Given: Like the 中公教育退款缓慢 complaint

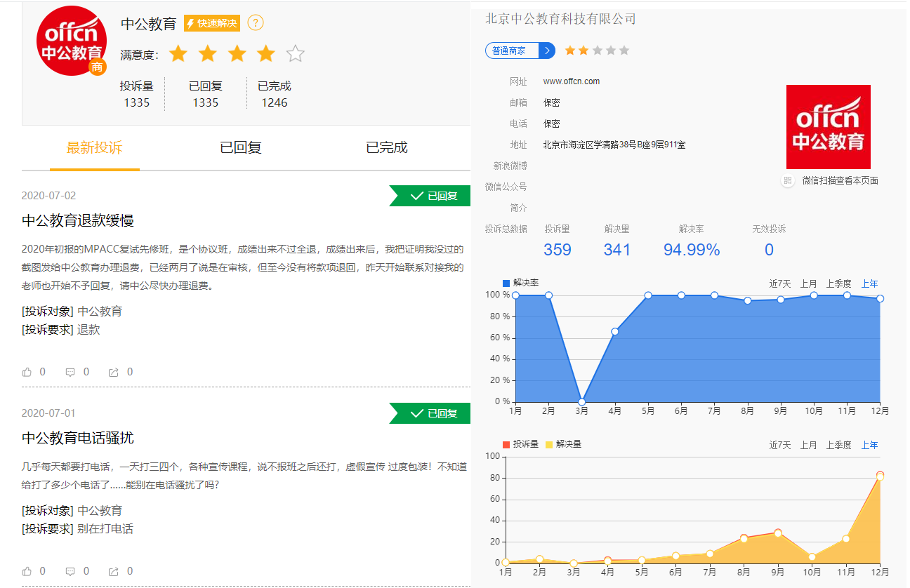Looking at the screenshot, I should [x=27, y=372].
